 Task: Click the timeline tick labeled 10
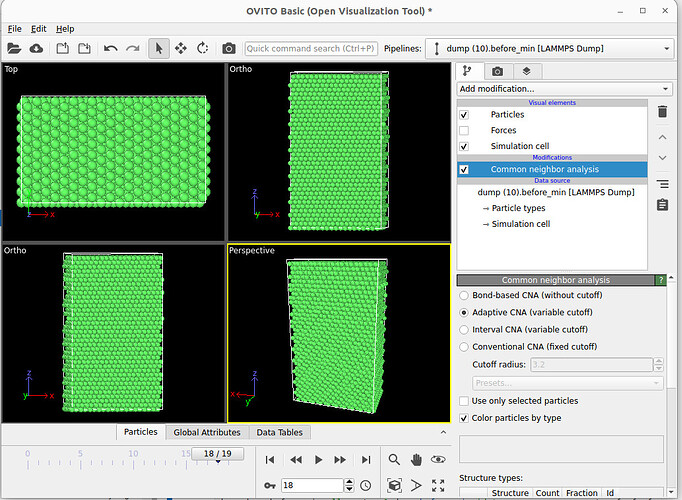133,453
